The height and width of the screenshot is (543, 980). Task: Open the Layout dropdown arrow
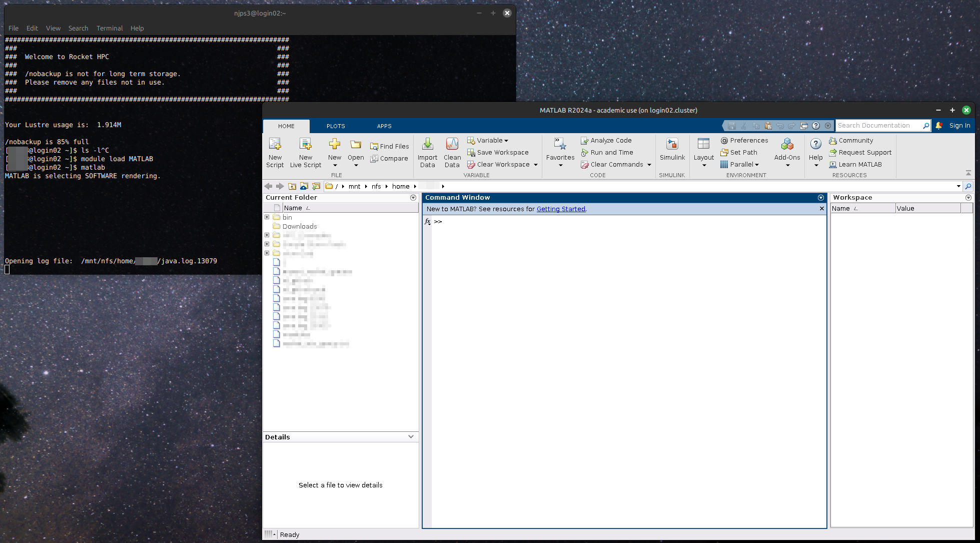(x=703, y=165)
